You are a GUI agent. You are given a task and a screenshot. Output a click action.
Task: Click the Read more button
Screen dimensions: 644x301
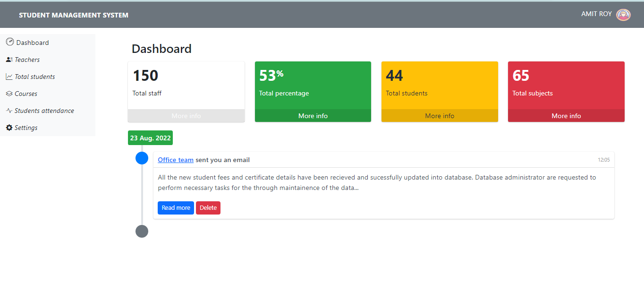coord(176,208)
